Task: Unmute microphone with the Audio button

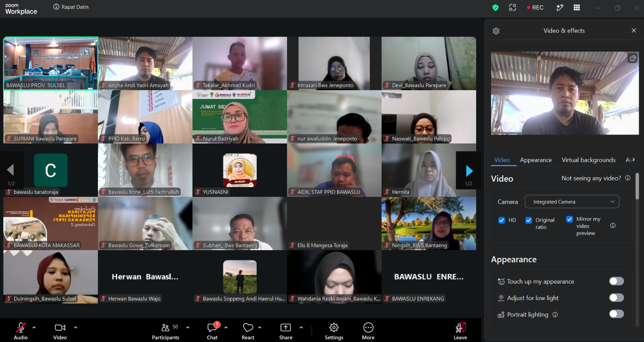Action: coord(21,331)
